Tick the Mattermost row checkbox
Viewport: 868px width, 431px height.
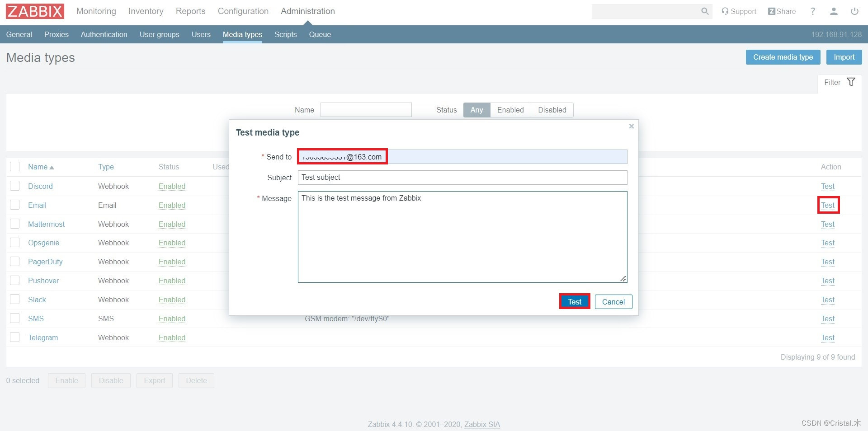[14, 224]
